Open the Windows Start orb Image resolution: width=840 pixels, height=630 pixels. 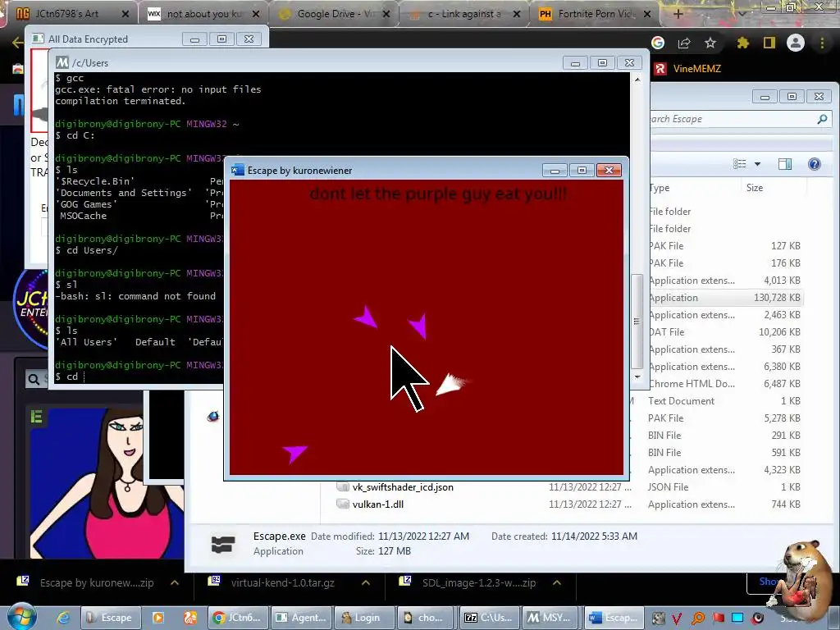21,617
